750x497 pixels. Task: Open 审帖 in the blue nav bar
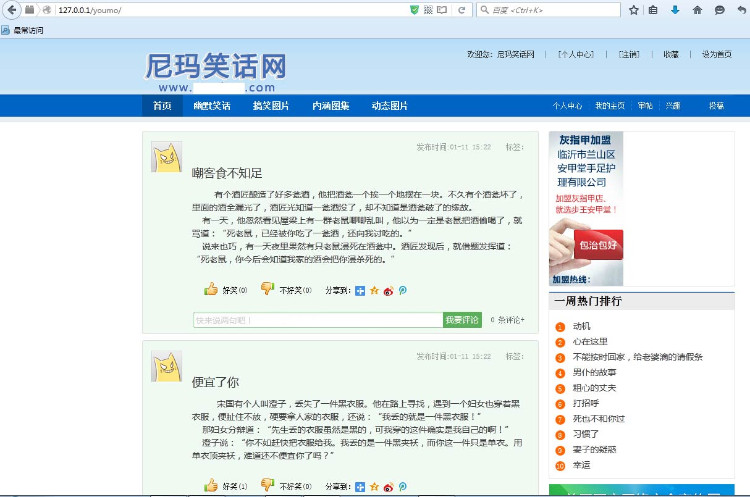coord(645,106)
